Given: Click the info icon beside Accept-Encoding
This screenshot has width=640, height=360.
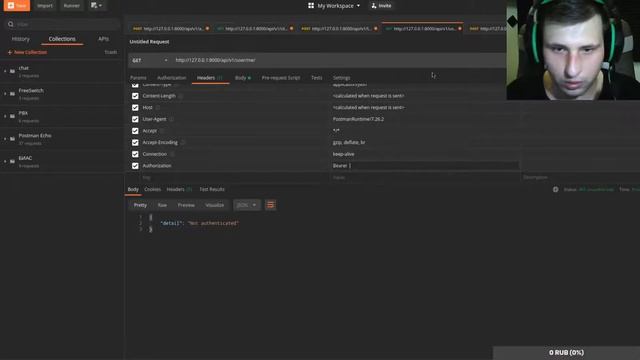Looking at the screenshot, I should tap(183, 142).
